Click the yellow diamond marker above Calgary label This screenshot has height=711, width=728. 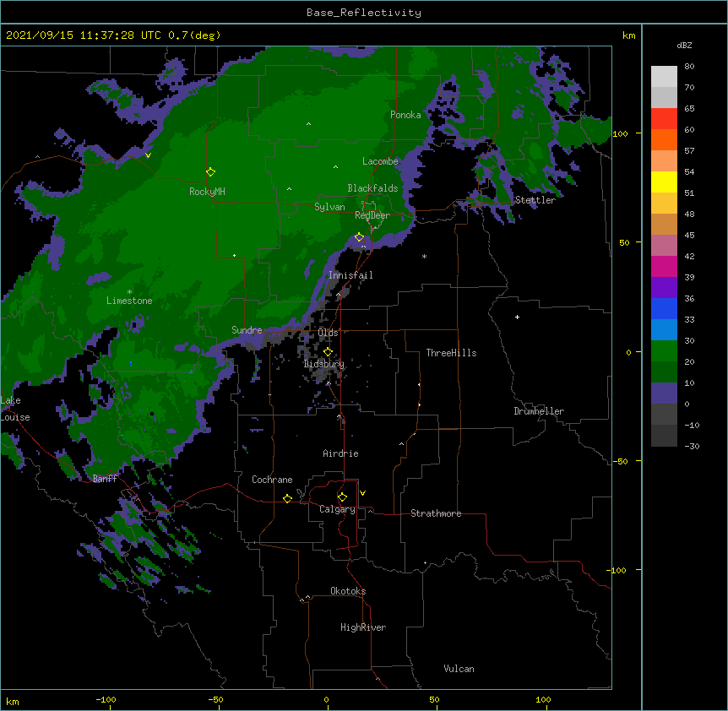[342, 497]
